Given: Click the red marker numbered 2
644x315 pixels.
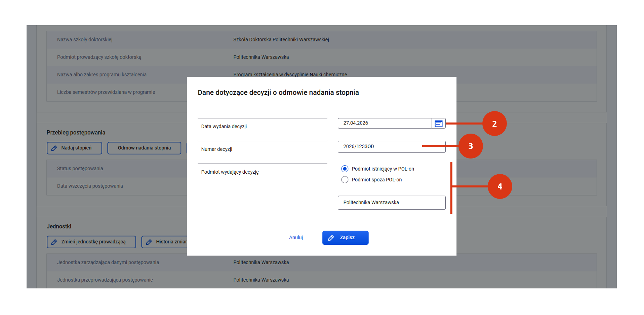Looking at the screenshot, I should pyautogui.click(x=494, y=124).
